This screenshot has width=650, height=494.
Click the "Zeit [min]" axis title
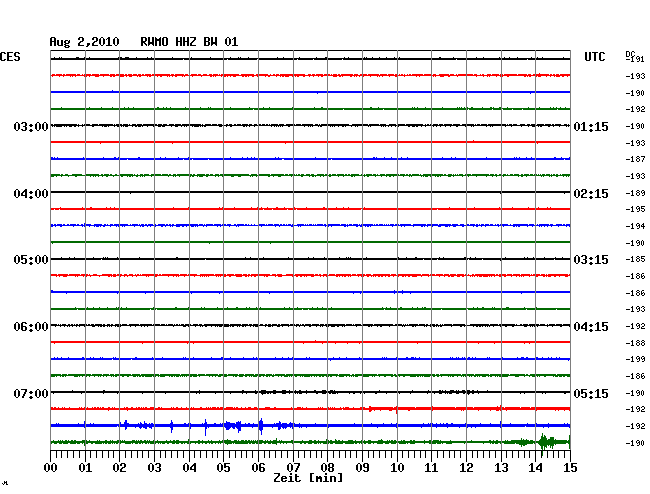[x=308, y=478]
